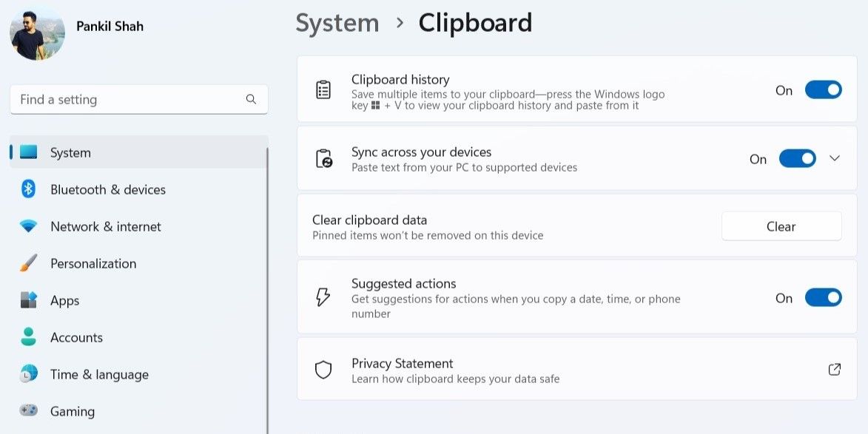Click the Time & language globe icon
This screenshot has height=434, width=868.
coord(28,373)
